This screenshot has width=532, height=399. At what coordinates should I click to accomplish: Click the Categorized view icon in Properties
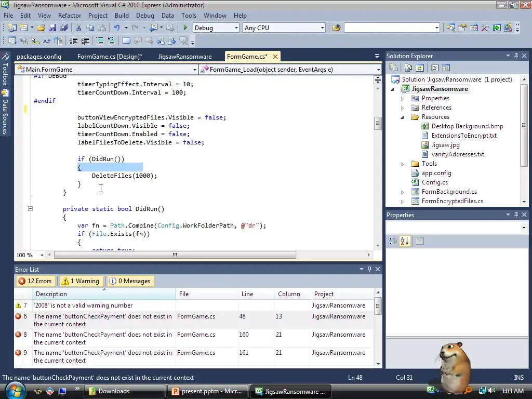pyautogui.click(x=393, y=241)
